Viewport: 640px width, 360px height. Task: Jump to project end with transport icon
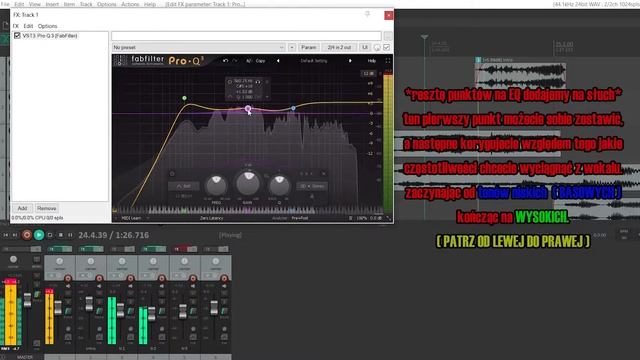pos(15,235)
